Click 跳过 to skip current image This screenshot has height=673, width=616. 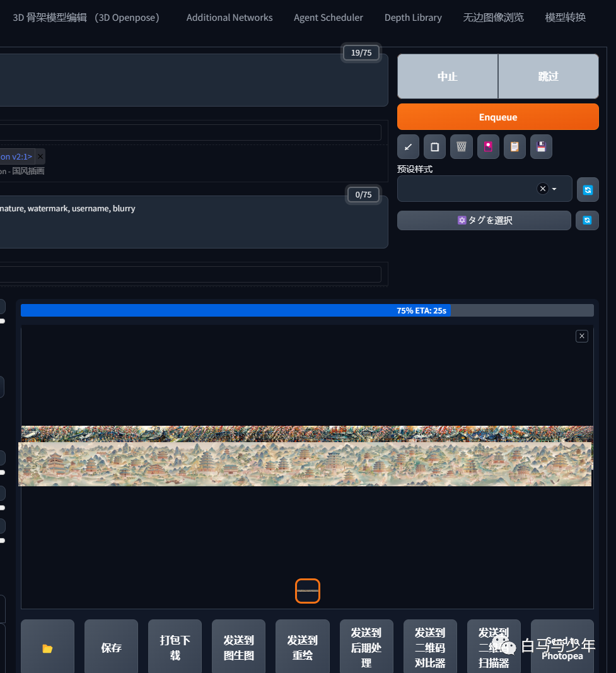(549, 76)
